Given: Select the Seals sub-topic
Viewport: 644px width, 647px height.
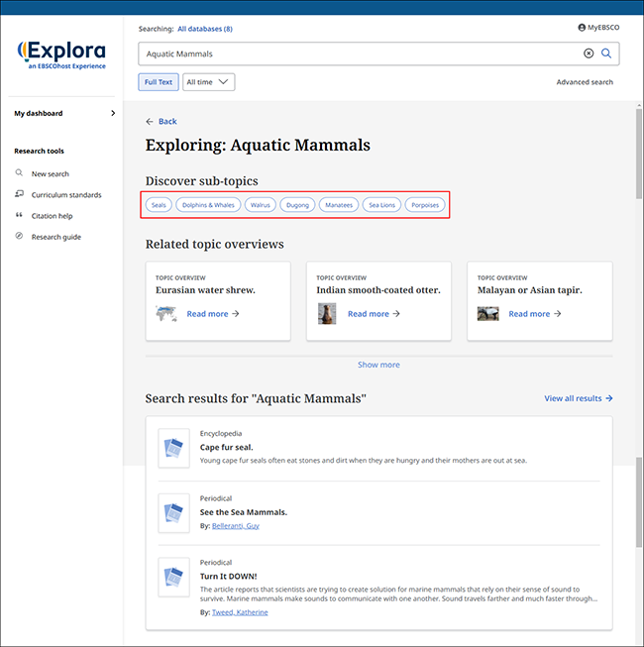Looking at the screenshot, I should 159,205.
